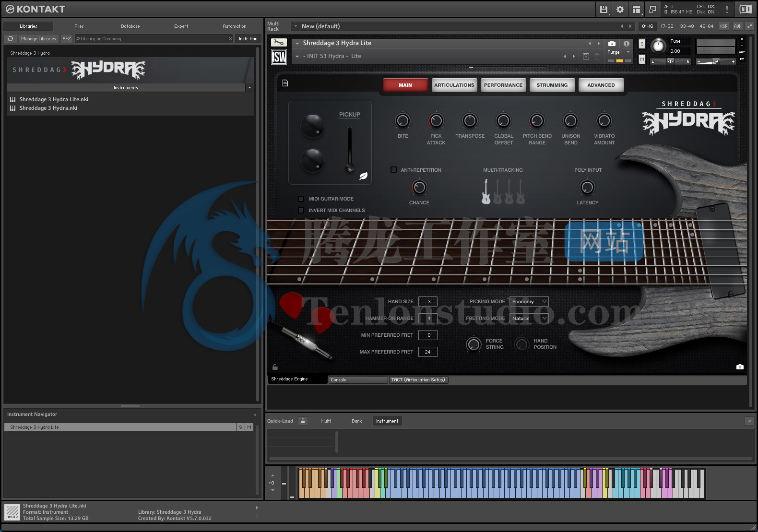Screen dimensions: 758x532
Task: Minimize all rack instruments icon
Action: pos(749,26)
